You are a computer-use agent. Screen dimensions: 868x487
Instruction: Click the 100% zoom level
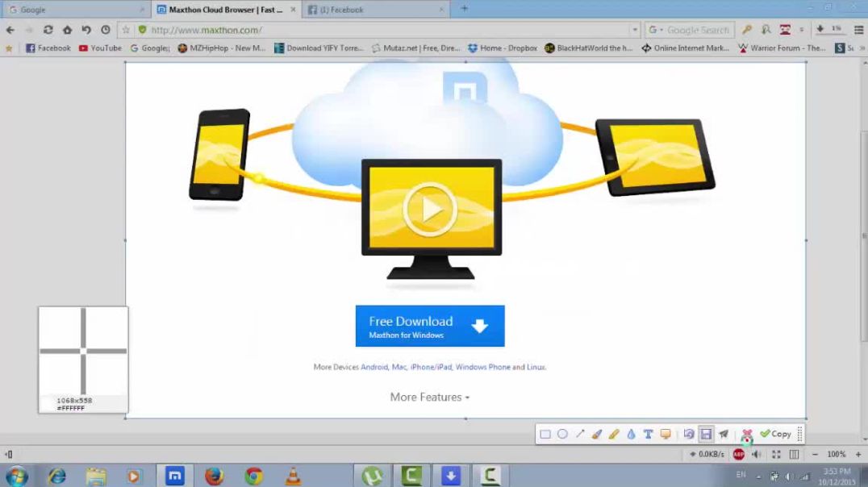coord(837,455)
